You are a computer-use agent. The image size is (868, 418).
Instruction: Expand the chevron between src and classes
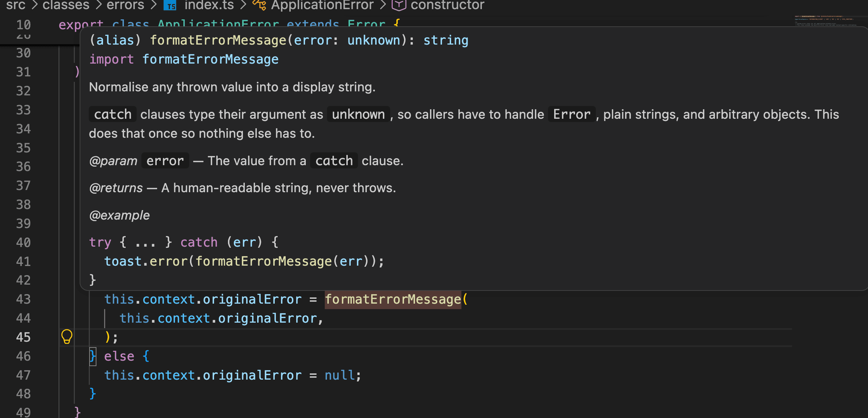click(34, 5)
